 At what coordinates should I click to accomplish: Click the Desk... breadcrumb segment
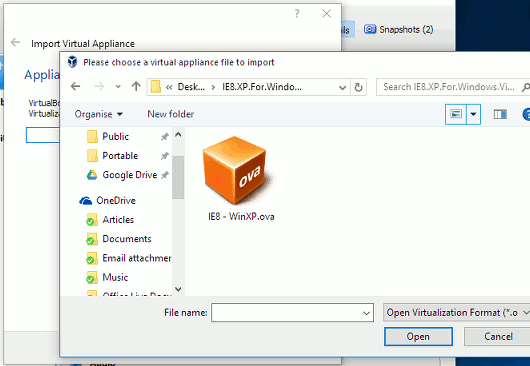191,87
